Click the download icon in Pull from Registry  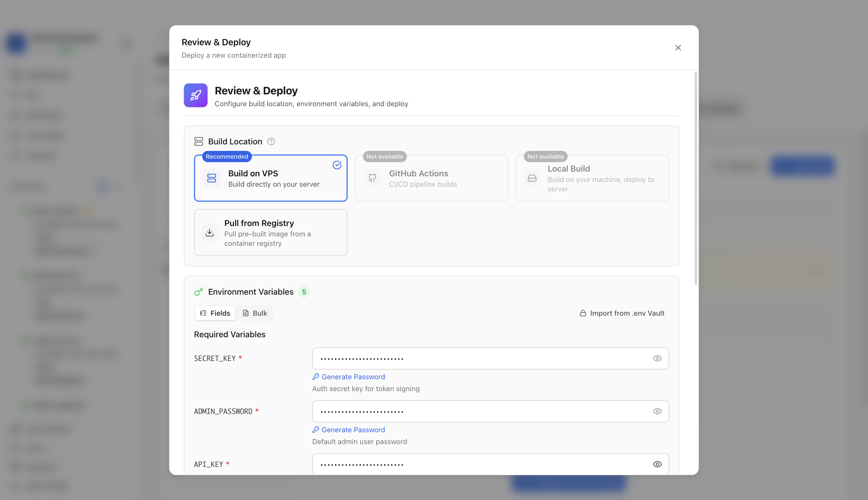click(210, 233)
